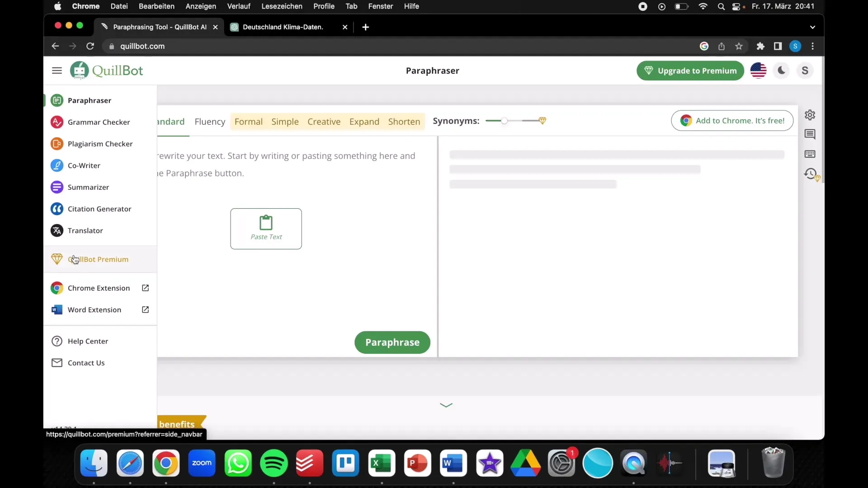This screenshot has width=868, height=488.
Task: Select the Paraphraser tool icon
Action: coord(57,100)
